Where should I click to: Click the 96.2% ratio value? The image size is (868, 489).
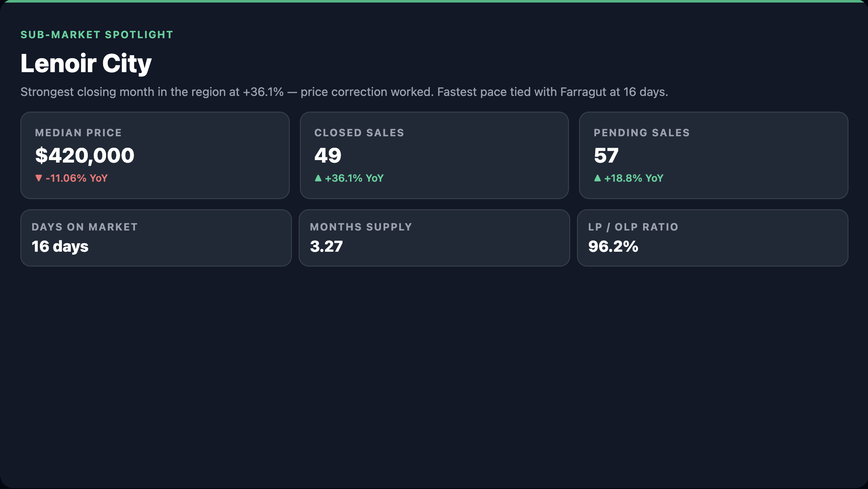pos(613,247)
